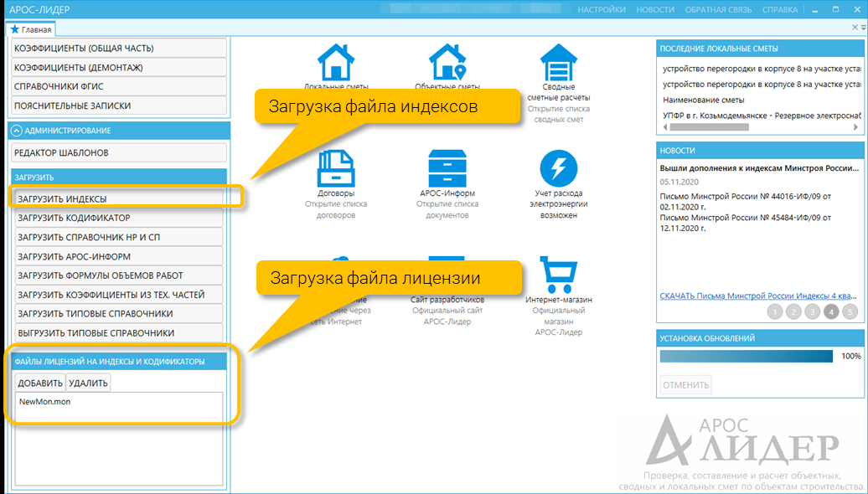The width and height of the screenshot is (868, 494).
Task: Click news headline Вышли дополнения к индексам
Action: (759, 168)
